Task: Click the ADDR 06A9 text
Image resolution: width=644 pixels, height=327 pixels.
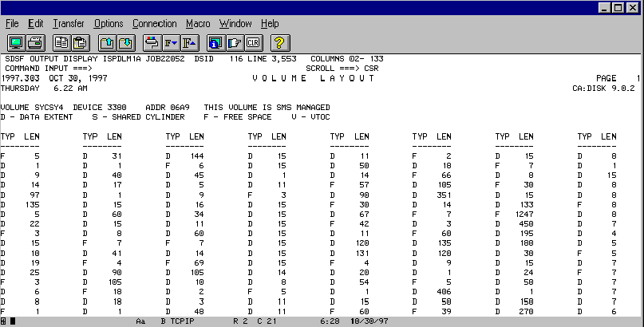Action: click(168, 108)
